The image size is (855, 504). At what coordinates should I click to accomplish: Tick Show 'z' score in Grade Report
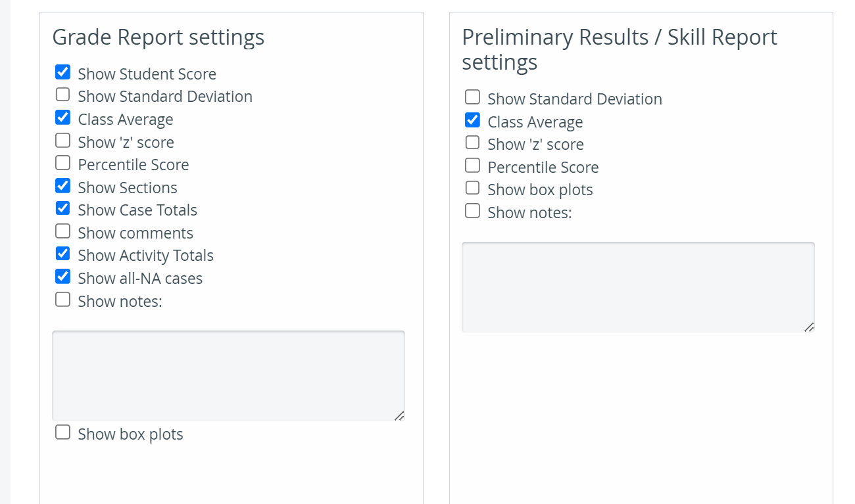[62, 141]
